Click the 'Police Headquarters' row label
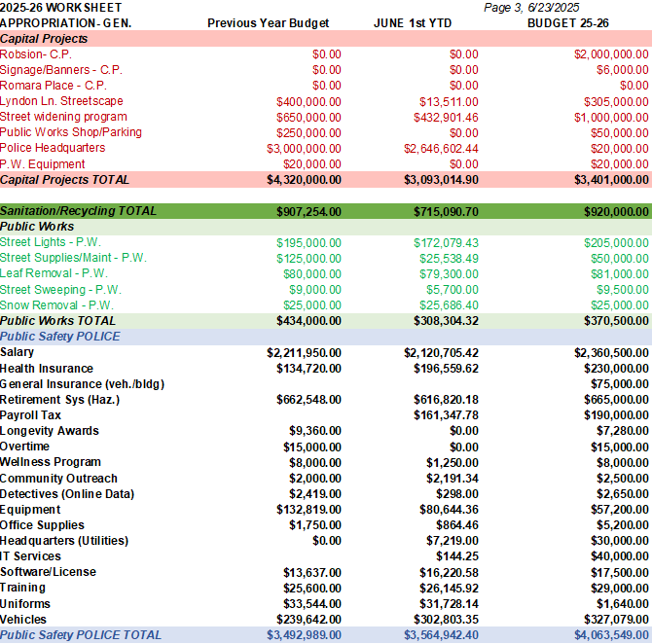 (53, 148)
